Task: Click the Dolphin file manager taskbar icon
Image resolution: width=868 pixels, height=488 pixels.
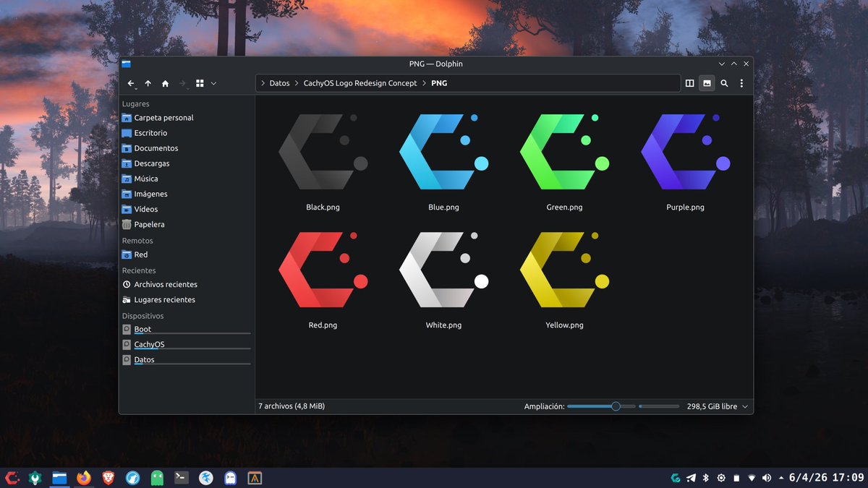Action: (59, 478)
